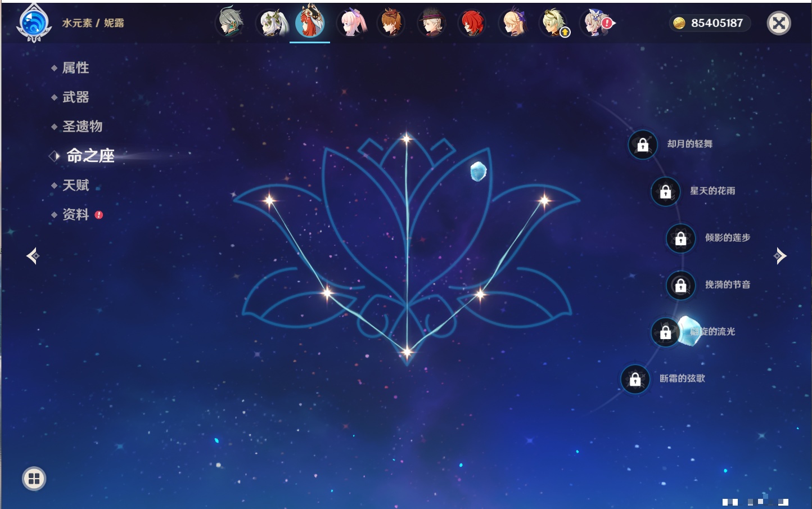
Task: Click the gold Mora coin icon
Action: 679,23
